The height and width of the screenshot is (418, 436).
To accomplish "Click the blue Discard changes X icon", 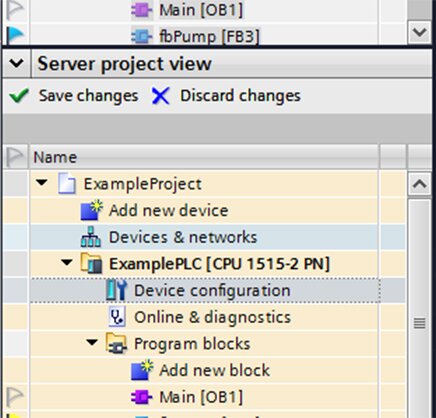I will 161,96.
